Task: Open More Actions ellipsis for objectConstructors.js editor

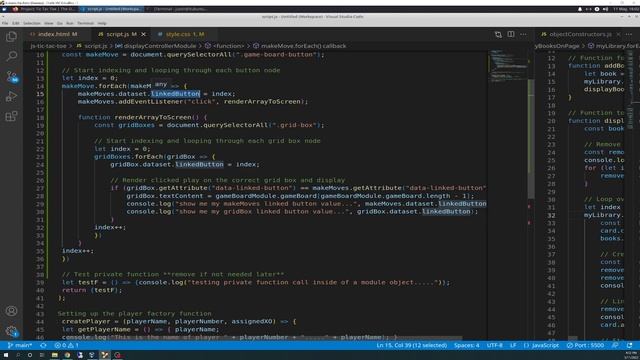Action: point(629,34)
